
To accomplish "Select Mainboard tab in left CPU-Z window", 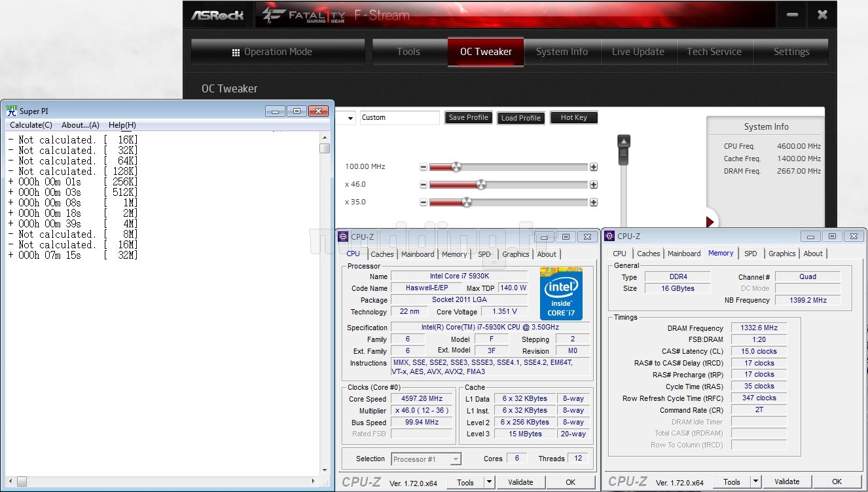I will pos(418,254).
